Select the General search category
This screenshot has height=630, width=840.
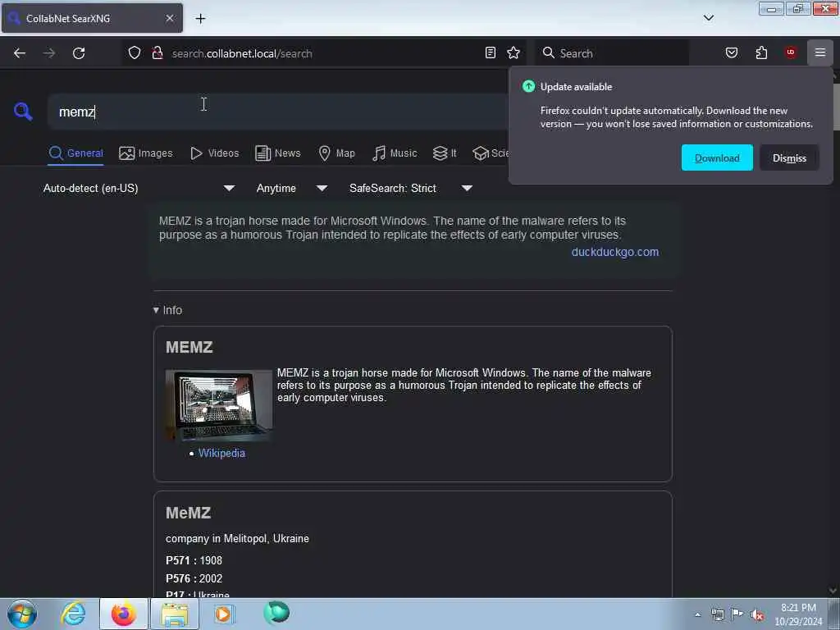tap(75, 153)
